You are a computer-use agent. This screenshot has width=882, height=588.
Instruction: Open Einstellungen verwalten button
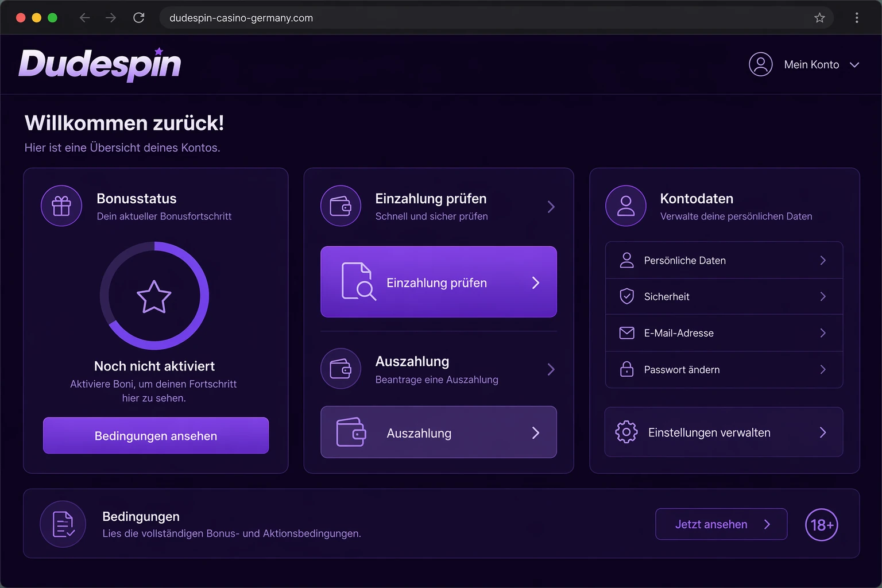[724, 432]
